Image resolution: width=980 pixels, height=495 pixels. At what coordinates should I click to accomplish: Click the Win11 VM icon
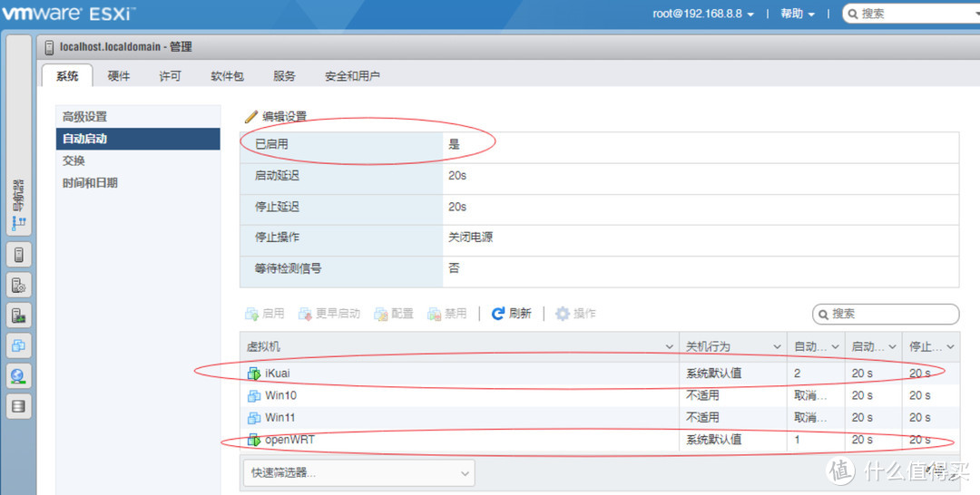click(x=254, y=418)
